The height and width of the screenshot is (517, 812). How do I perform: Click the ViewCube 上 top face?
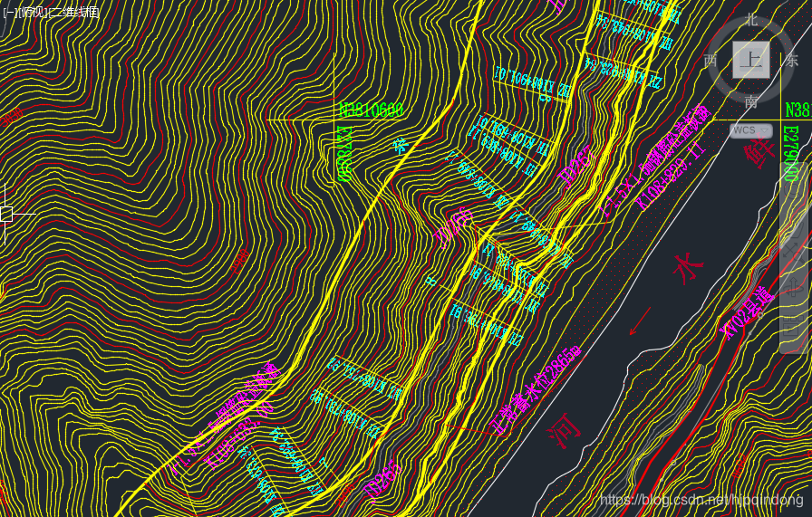click(751, 60)
